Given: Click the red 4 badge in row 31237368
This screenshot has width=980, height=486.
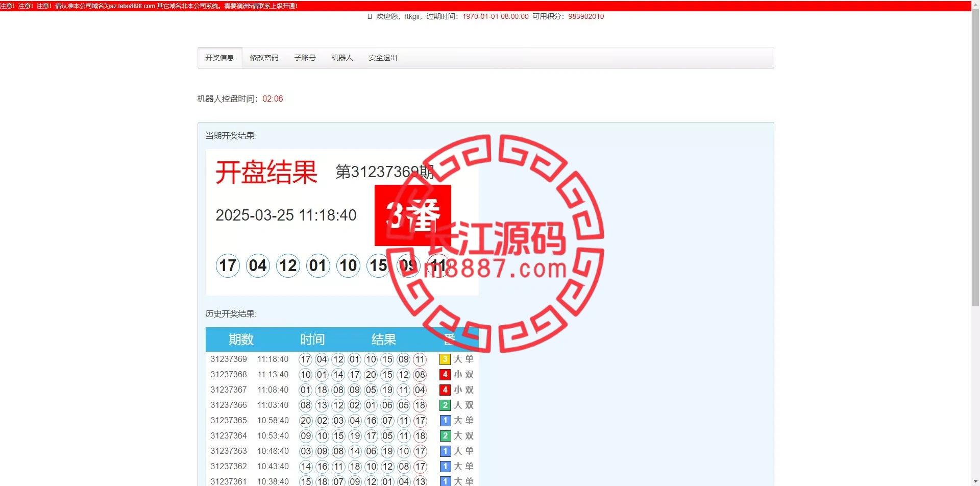Looking at the screenshot, I should click(x=445, y=375).
